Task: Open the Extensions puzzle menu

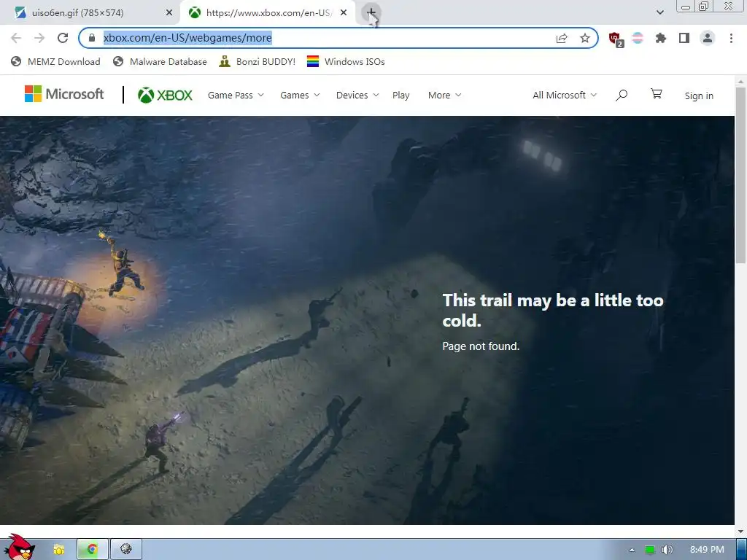Action: (661, 38)
